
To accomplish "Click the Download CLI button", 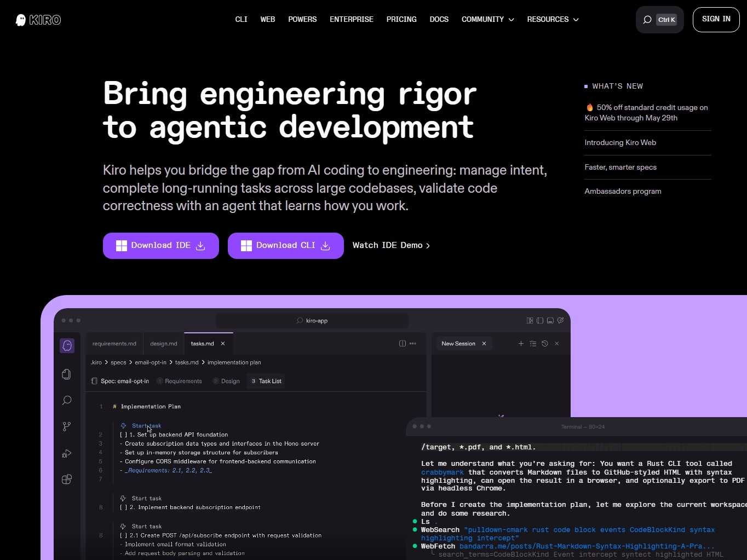I will click(286, 246).
